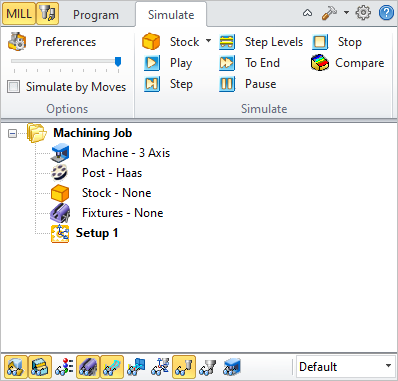Viewport: 398px width, 381px height.
Task: Toggle machine tool visibility in bottom bar
Action: [232, 367]
